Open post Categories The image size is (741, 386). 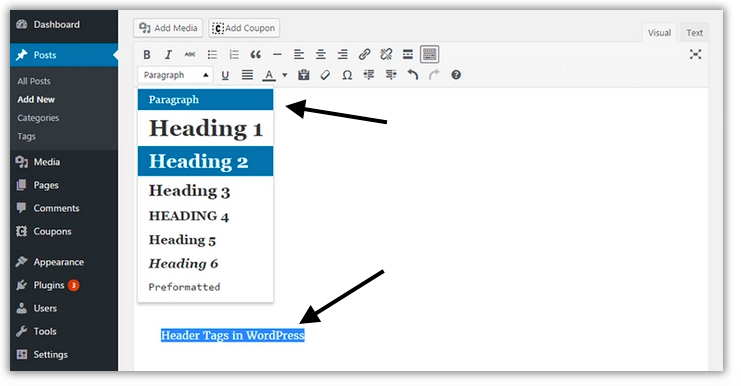(38, 118)
